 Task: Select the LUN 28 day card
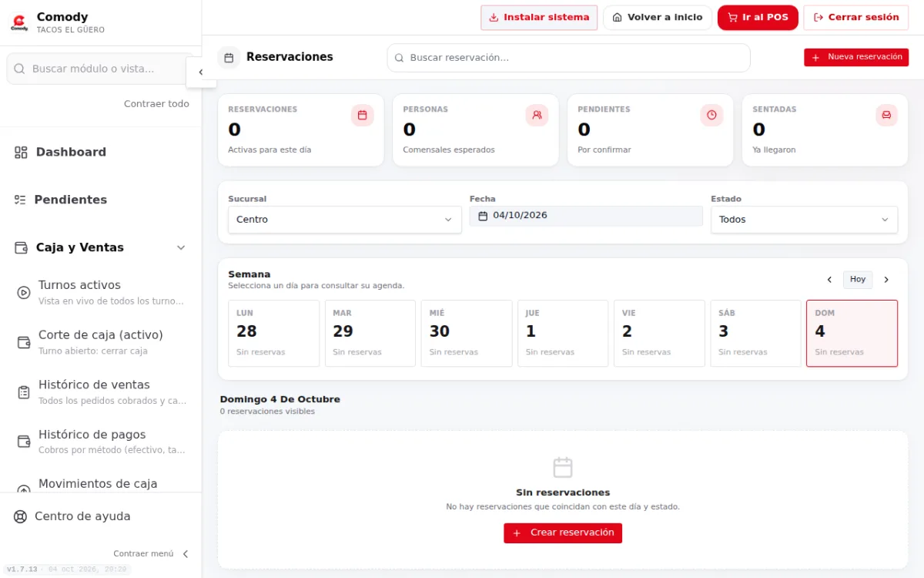click(x=274, y=333)
